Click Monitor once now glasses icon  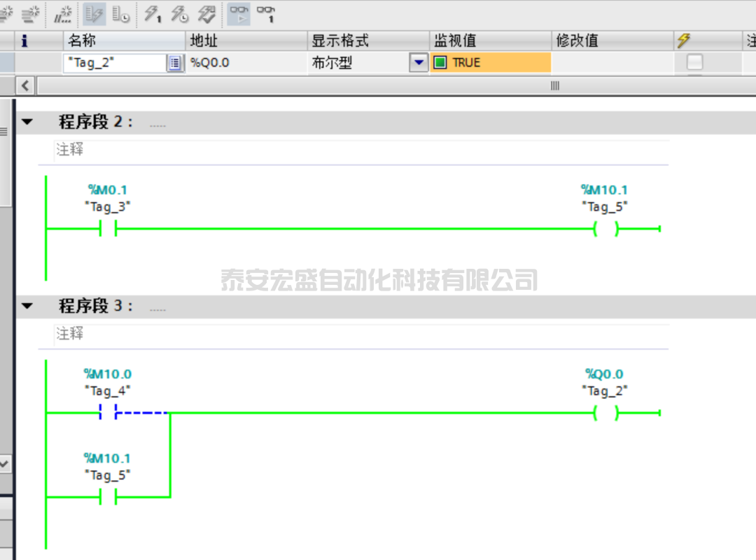click(x=266, y=13)
